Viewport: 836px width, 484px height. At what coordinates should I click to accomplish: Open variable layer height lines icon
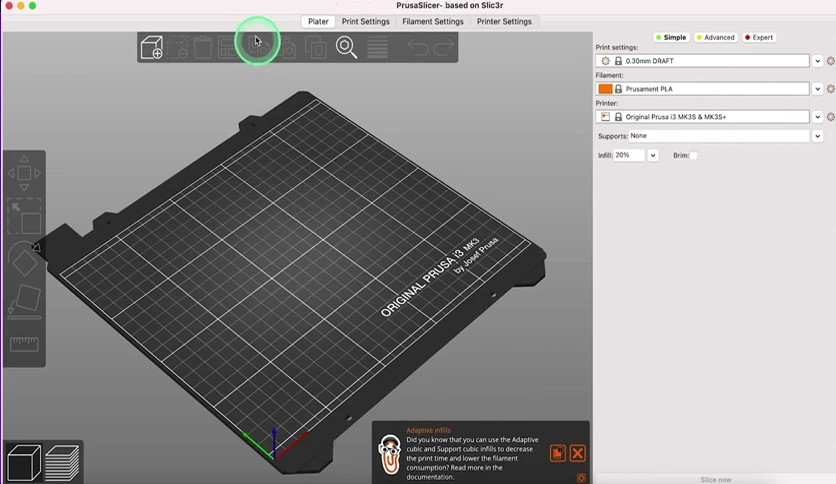click(377, 47)
